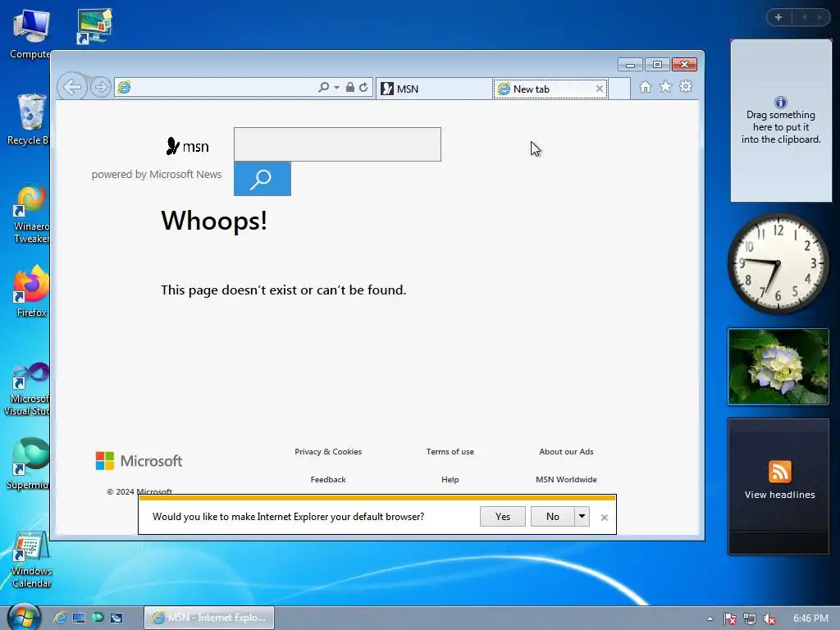
Task: Click the msn butterfly logo
Action: (188, 146)
